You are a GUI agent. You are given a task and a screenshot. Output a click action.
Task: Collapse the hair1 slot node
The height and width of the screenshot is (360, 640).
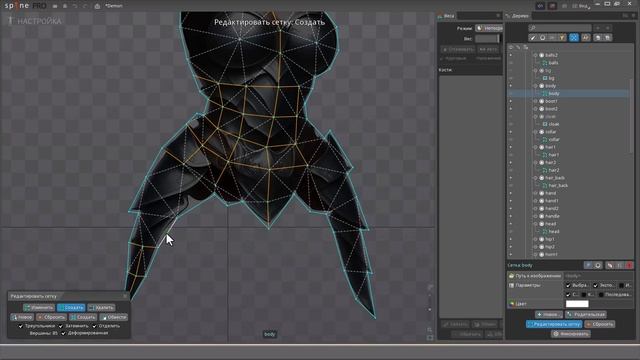click(535, 147)
